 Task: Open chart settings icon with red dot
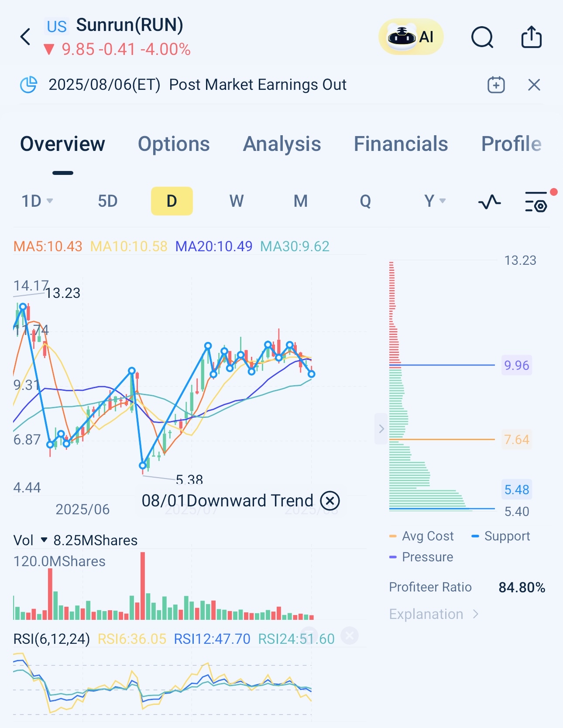tap(536, 202)
